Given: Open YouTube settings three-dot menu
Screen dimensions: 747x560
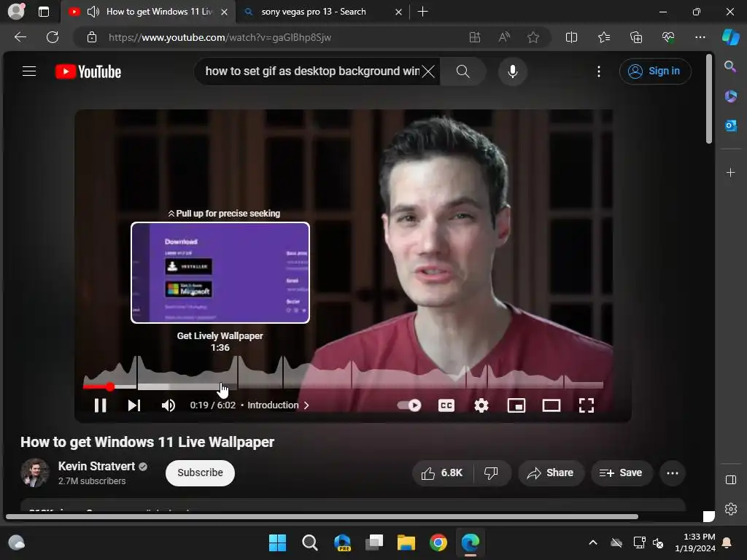Looking at the screenshot, I should pos(599,71).
